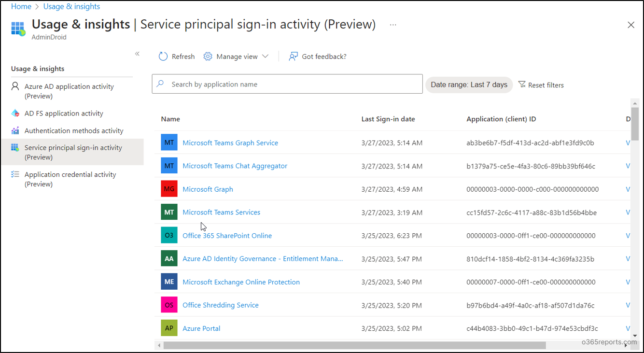Viewport: 644px width, 353px height.
Task: Click the Name column header
Action: 170,119
